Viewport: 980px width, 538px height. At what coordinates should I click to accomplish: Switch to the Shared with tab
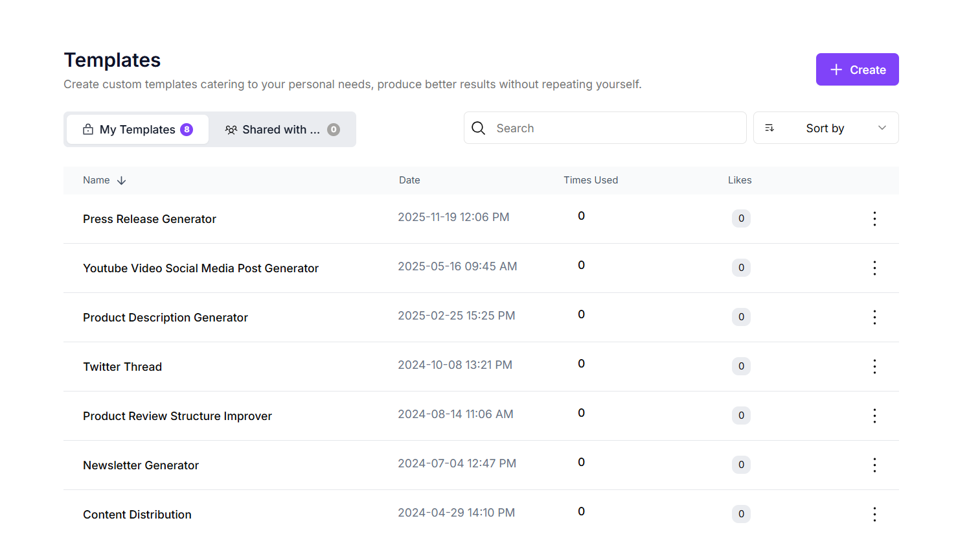(282, 129)
